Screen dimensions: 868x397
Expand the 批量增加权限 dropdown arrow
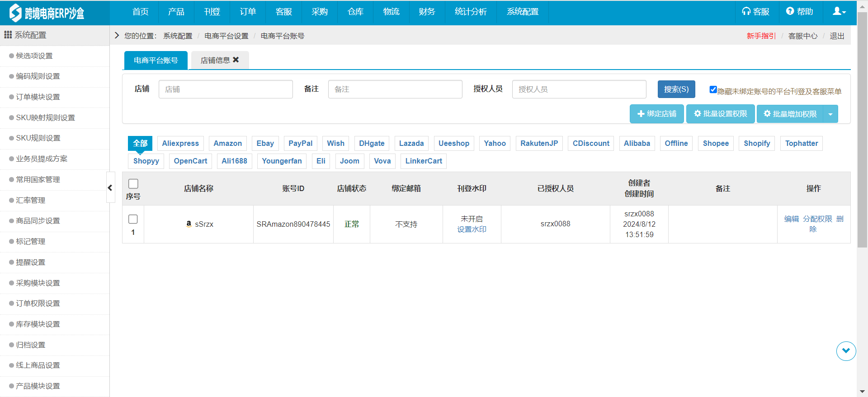coord(830,114)
